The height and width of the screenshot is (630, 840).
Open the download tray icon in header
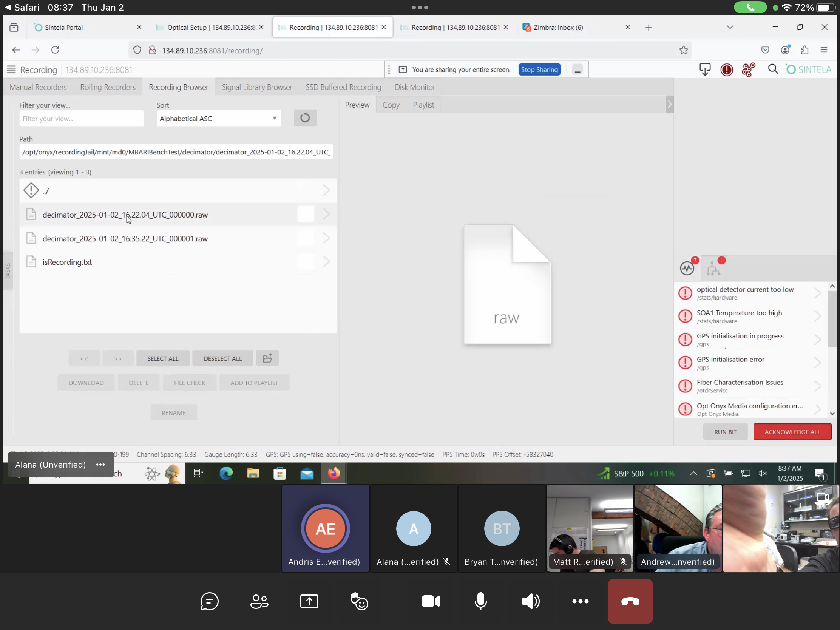(x=705, y=69)
